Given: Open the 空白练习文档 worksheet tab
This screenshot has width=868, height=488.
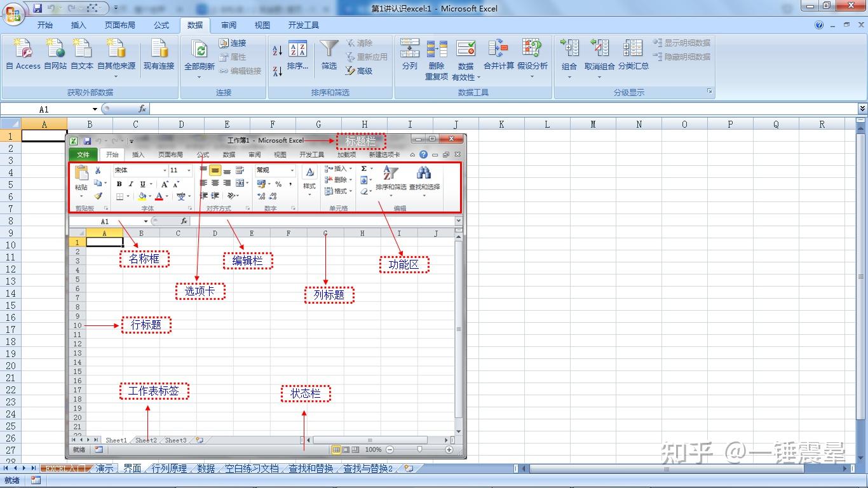Looking at the screenshot, I should (x=252, y=468).
